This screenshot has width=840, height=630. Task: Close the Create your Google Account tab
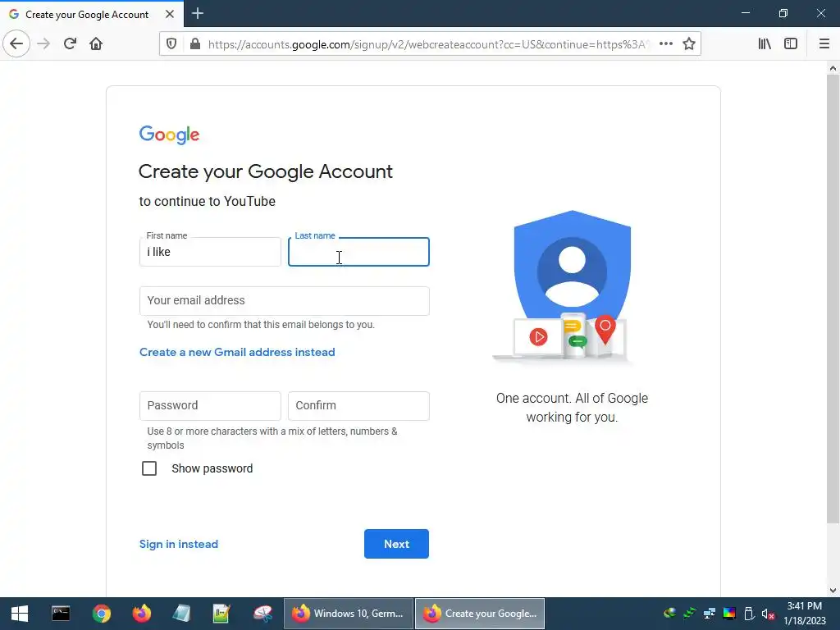(x=169, y=14)
